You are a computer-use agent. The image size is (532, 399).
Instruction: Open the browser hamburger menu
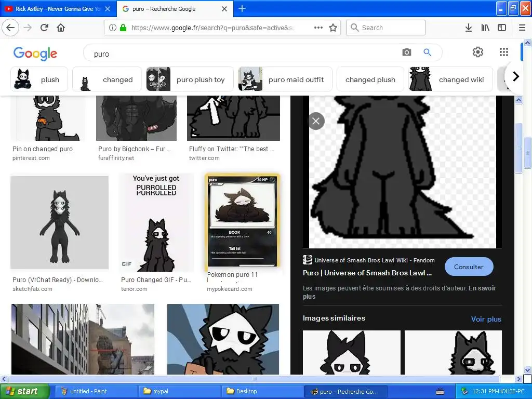click(522, 28)
